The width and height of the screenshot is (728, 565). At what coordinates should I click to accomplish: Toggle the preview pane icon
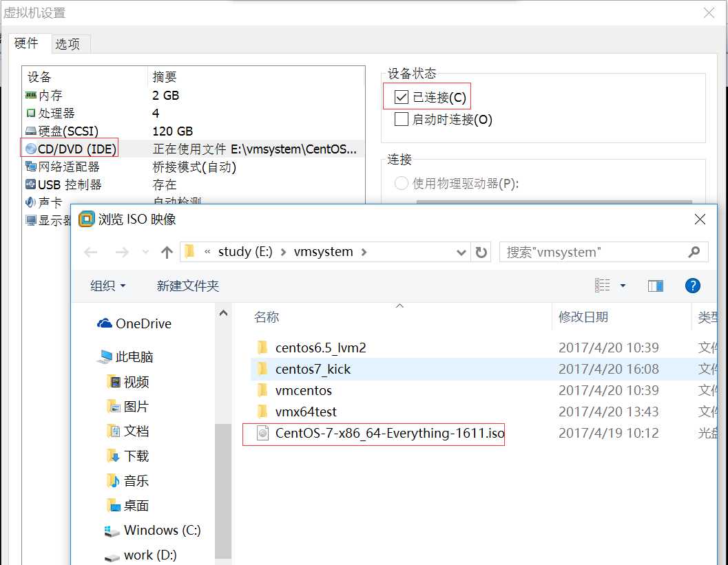coord(655,286)
